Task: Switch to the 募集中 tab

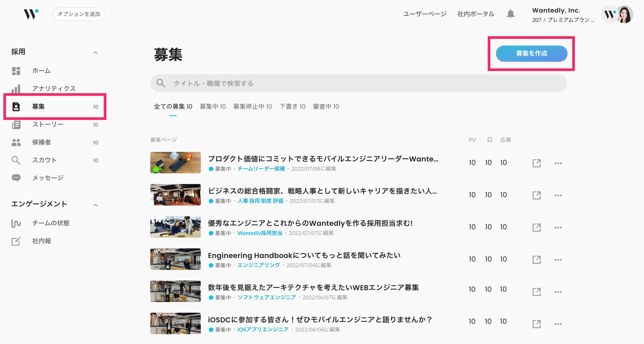Action: click(213, 107)
